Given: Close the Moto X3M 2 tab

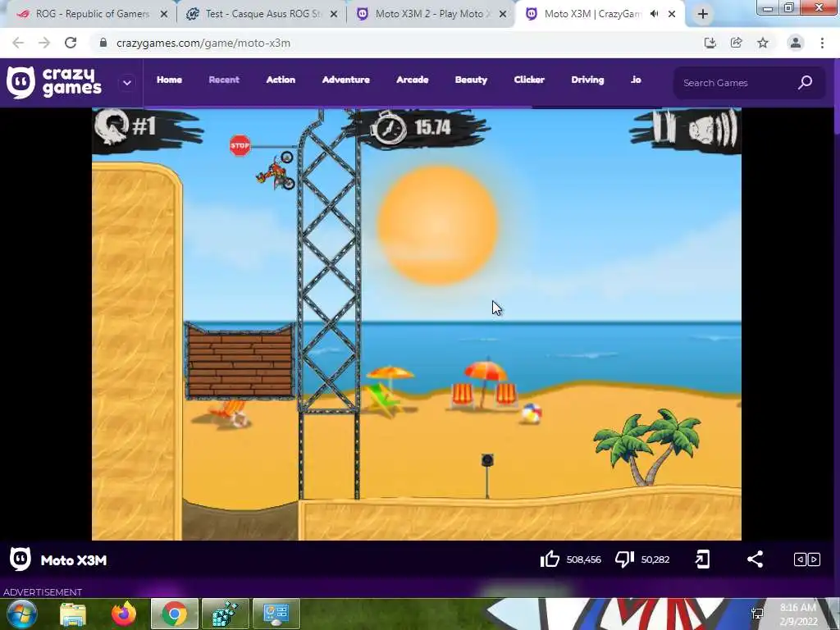Looking at the screenshot, I should pyautogui.click(x=503, y=15).
